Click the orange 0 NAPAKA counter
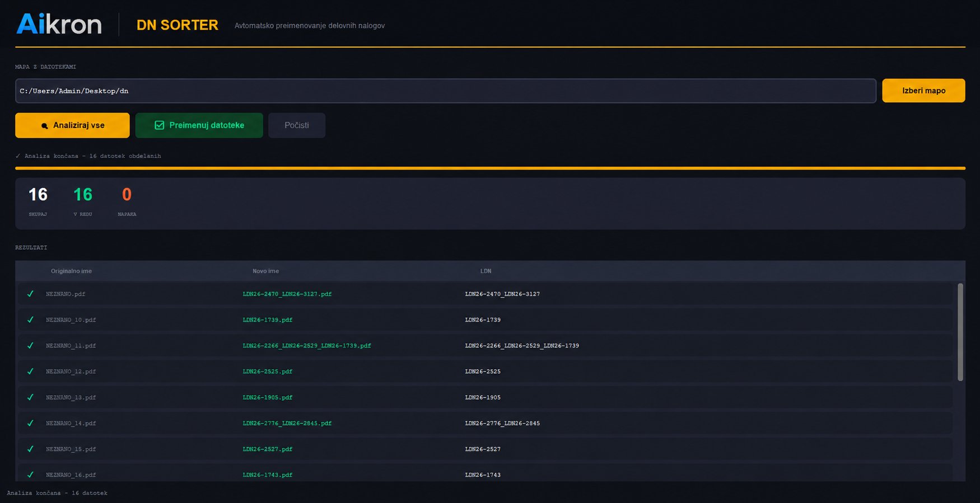980x503 pixels. 127,201
